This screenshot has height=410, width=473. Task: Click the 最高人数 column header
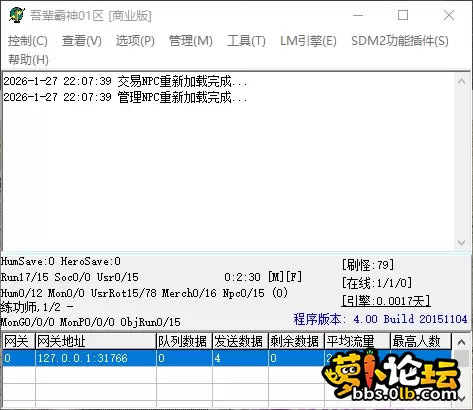(x=421, y=341)
